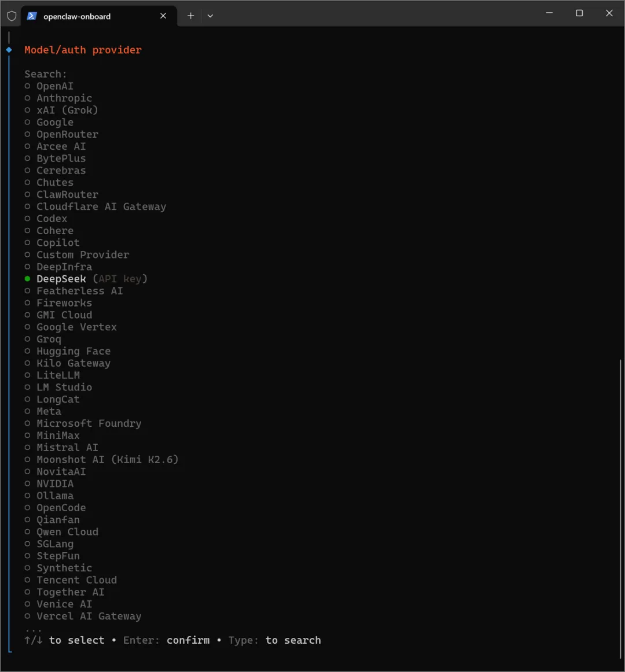
Task: Choose Codex in the provider list
Action: 46,218
